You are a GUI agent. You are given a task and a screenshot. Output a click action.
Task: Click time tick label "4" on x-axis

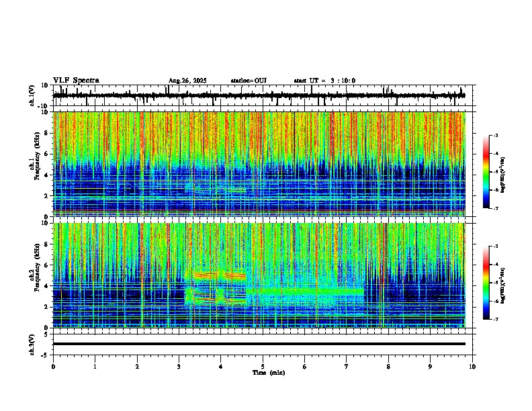[x=221, y=367]
